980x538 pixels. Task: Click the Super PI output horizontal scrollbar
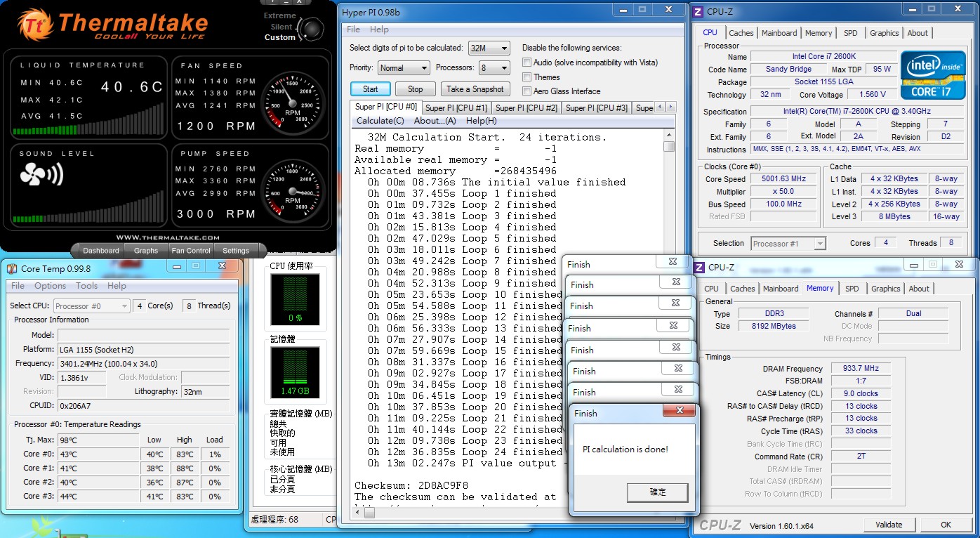(509, 513)
